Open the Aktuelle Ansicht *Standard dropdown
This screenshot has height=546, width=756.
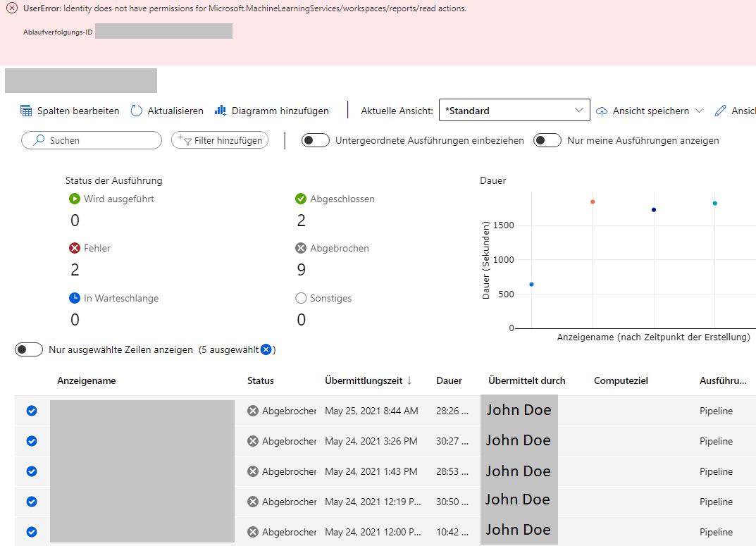514,111
